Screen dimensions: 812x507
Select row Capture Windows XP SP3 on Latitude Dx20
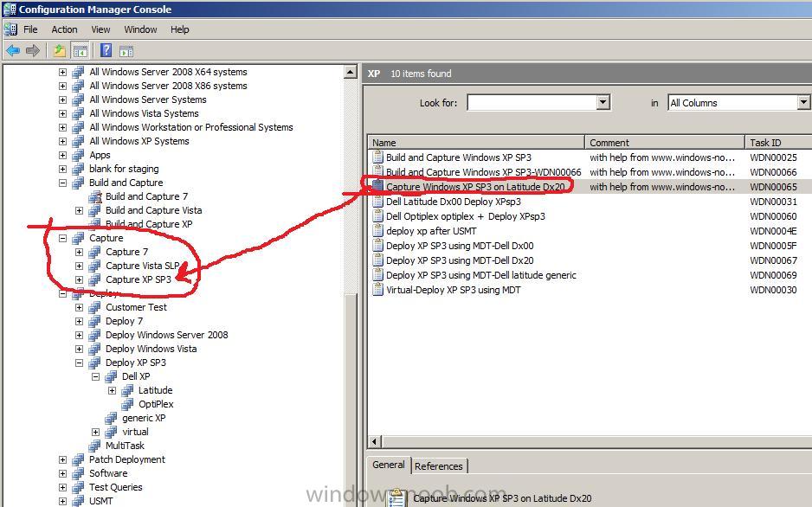click(590, 187)
